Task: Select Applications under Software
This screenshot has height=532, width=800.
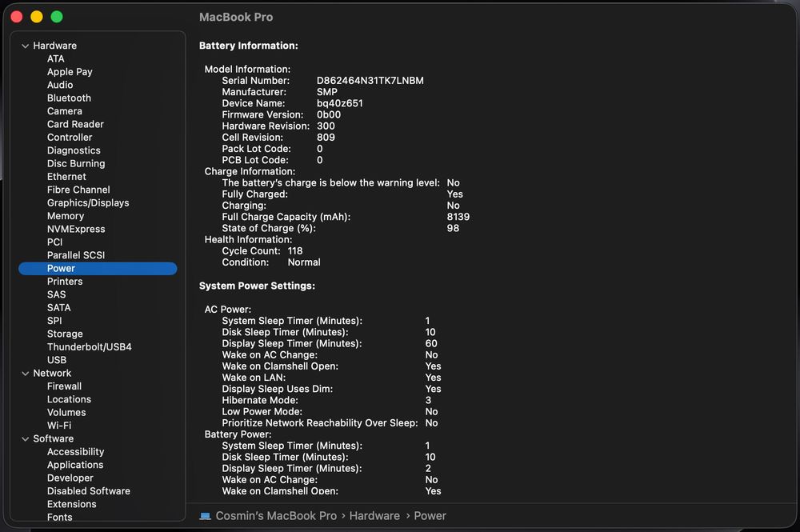Action: tap(75, 465)
